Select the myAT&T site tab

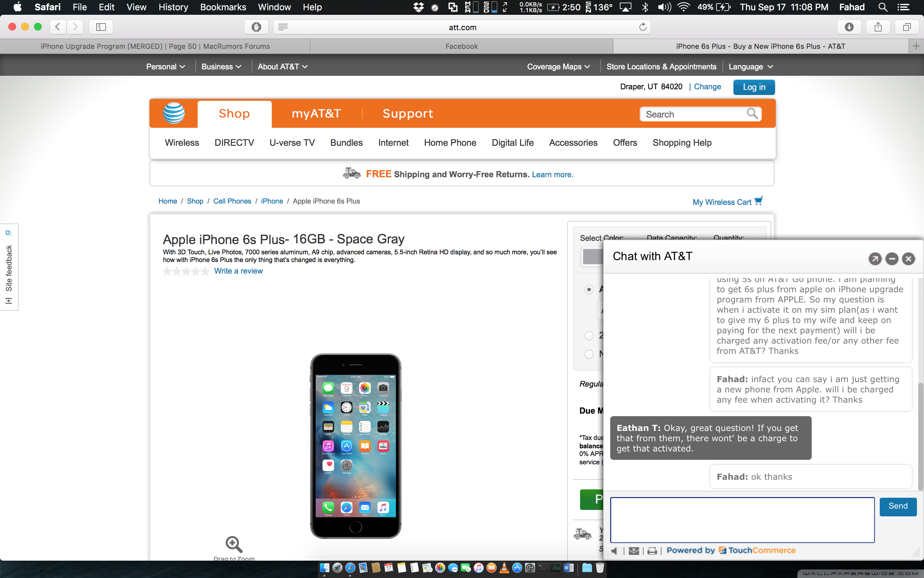316,114
